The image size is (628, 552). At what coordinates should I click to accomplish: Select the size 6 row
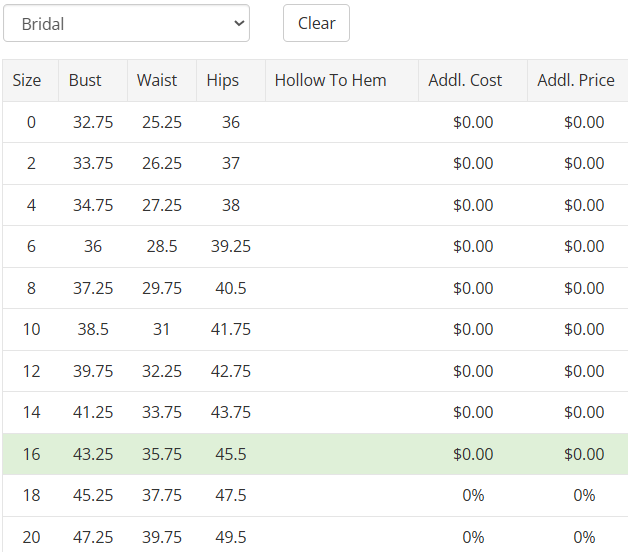click(315, 246)
